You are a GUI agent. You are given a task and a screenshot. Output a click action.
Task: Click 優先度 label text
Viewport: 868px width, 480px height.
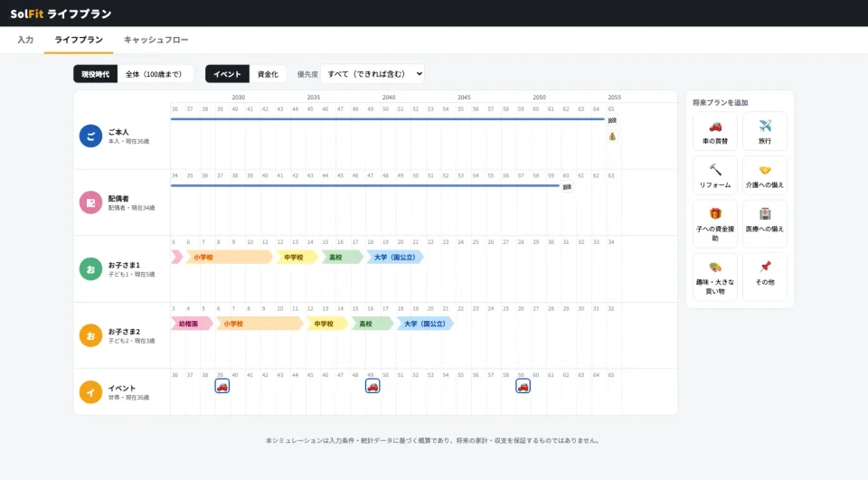[307, 74]
